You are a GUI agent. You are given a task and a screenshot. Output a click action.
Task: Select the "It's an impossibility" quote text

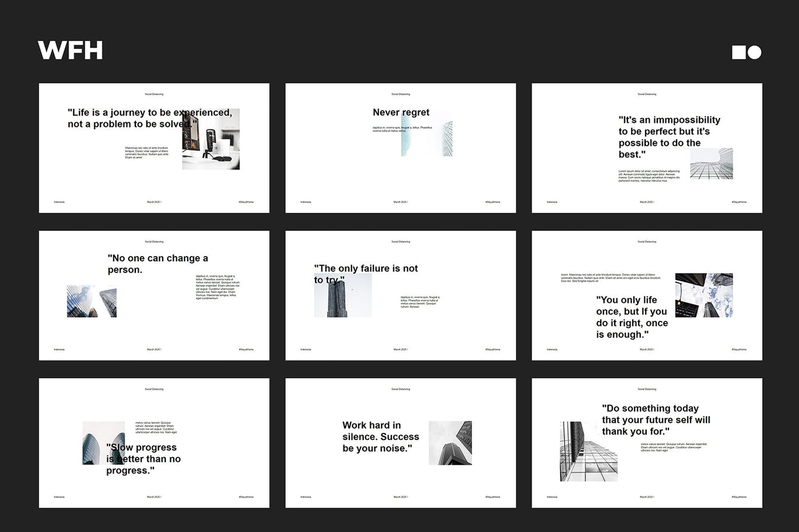pos(669,136)
